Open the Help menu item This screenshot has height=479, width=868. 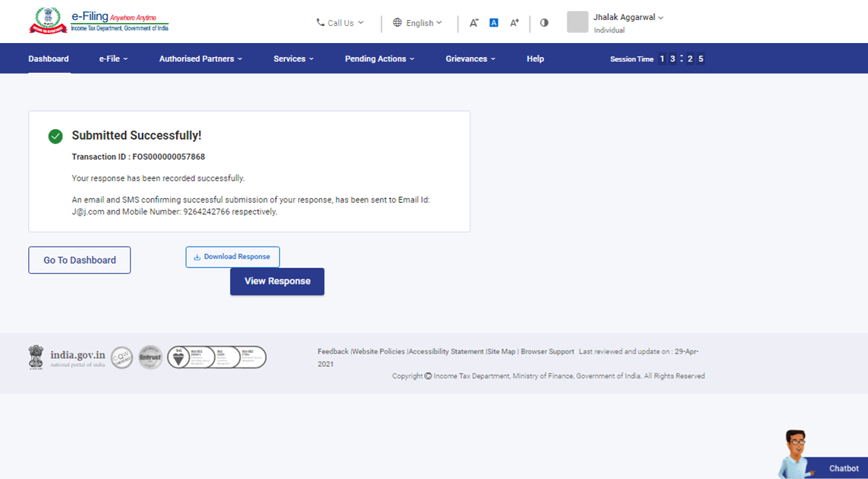point(536,59)
